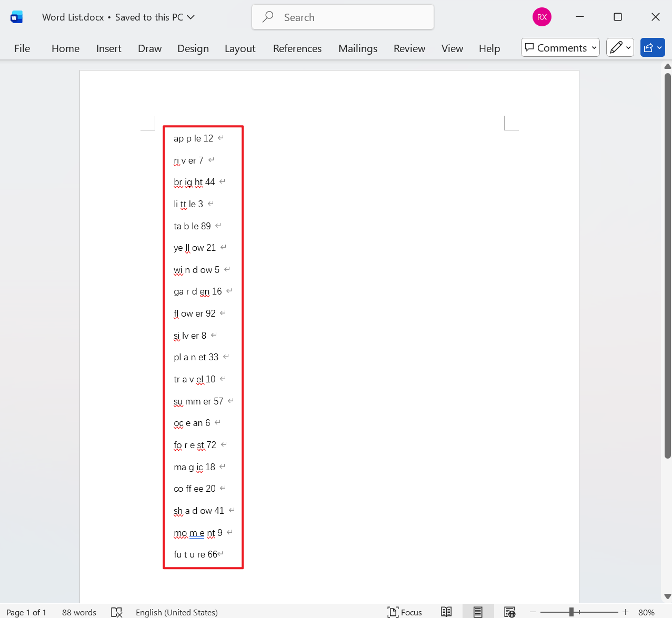This screenshot has height=618, width=672.
Task: Click the RX account avatar
Action: tap(541, 16)
